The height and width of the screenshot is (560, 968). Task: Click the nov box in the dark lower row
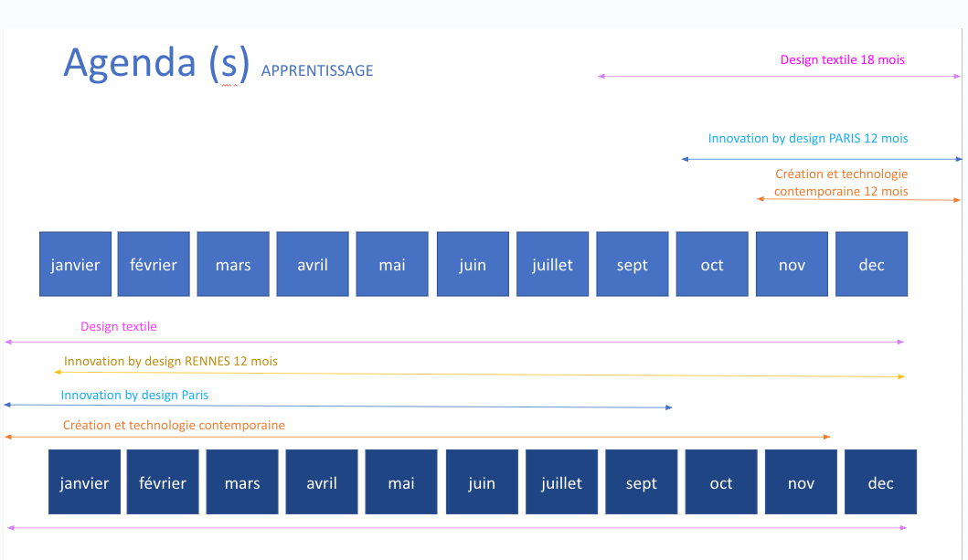point(801,482)
